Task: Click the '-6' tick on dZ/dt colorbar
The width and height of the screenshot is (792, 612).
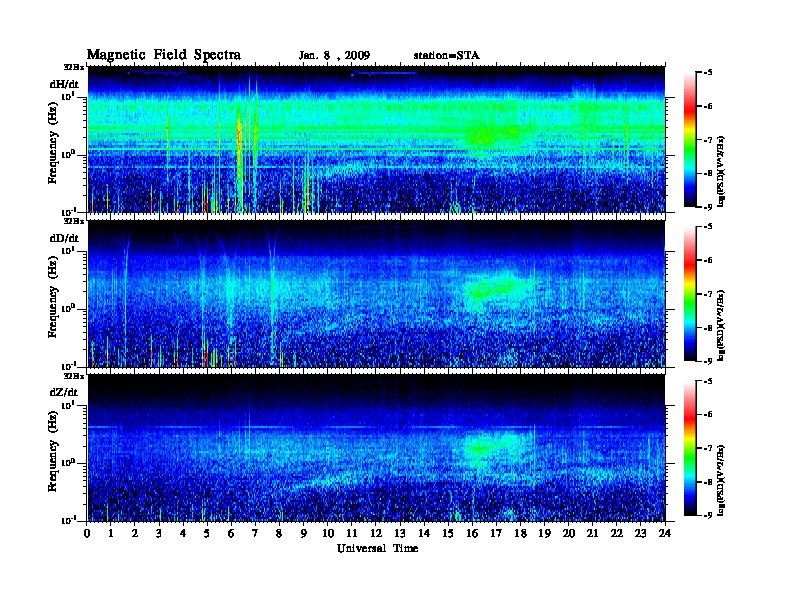Action: coord(708,415)
